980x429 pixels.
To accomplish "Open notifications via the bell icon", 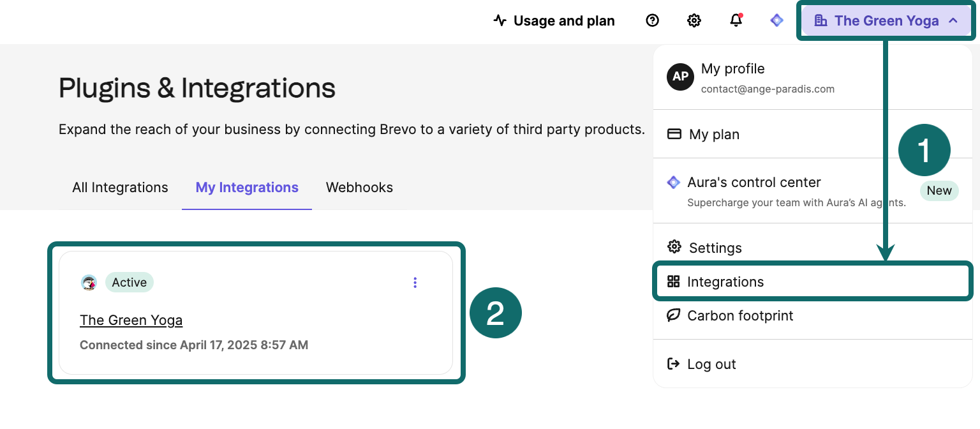I will (735, 20).
